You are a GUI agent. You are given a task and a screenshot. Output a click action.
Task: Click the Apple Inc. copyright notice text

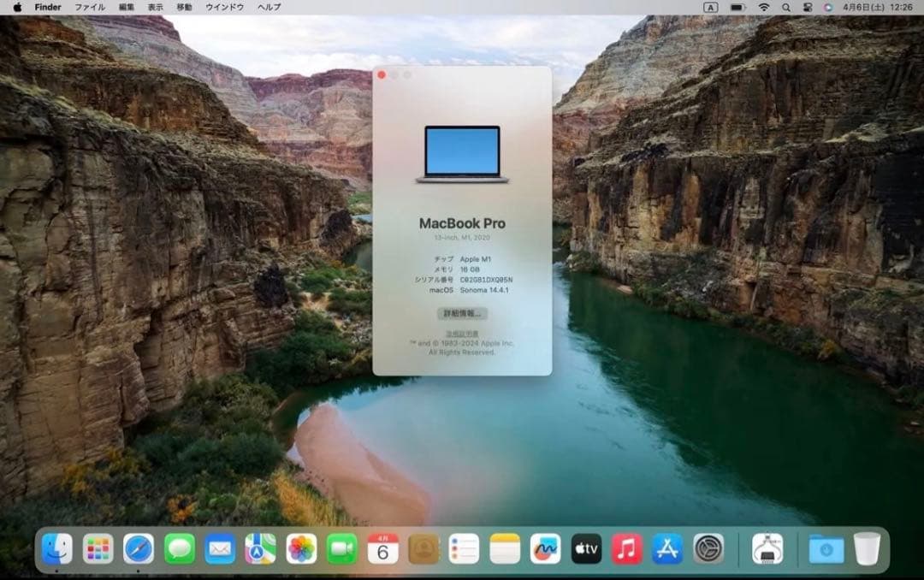point(462,348)
